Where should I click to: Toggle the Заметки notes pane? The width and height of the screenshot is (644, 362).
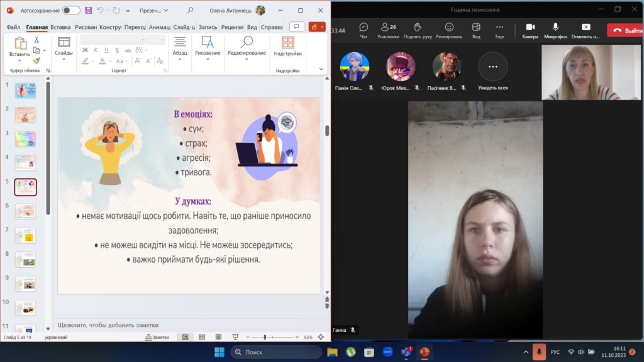pyautogui.click(x=157, y=337)
